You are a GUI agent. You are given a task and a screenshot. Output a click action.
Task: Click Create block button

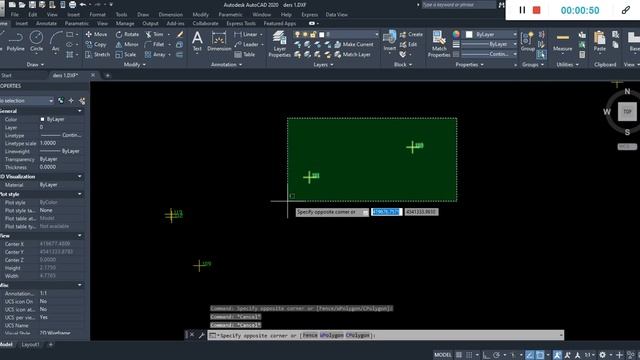tap(411, 34)
